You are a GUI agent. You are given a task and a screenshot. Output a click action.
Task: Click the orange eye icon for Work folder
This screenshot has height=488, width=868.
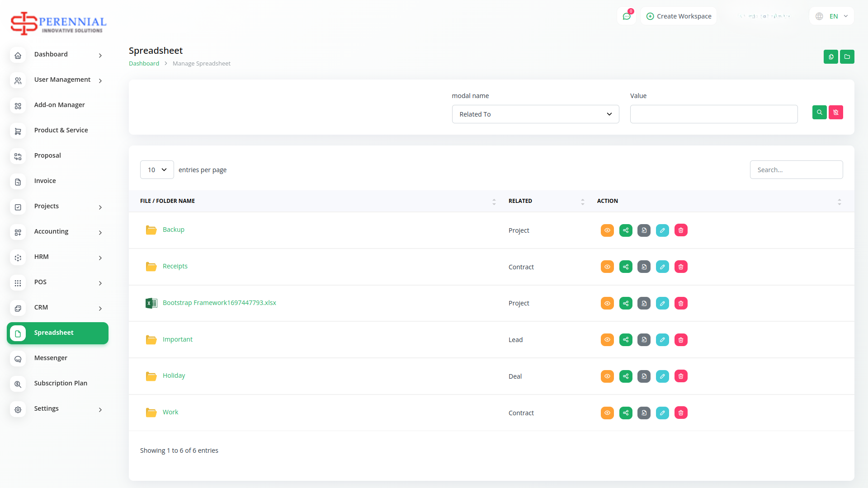pyautogui.click(x=607, y=413)
